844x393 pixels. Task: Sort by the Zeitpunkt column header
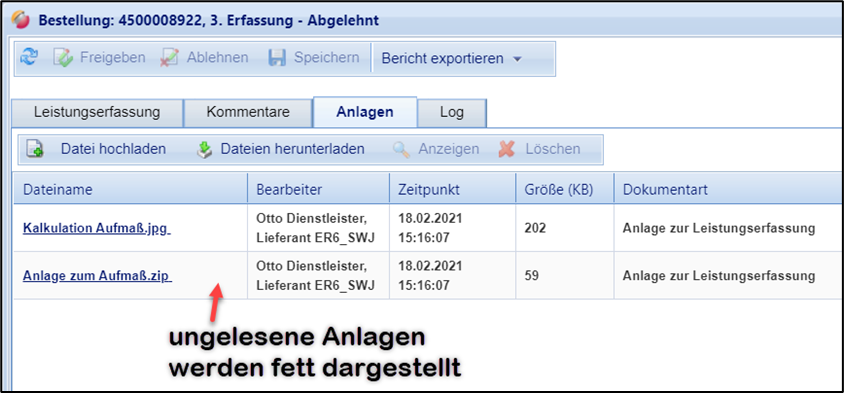[453, 189]
